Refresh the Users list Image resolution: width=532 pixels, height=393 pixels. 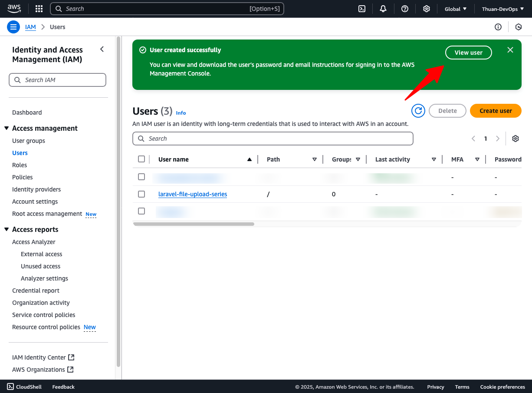click(x=418, y=111)
